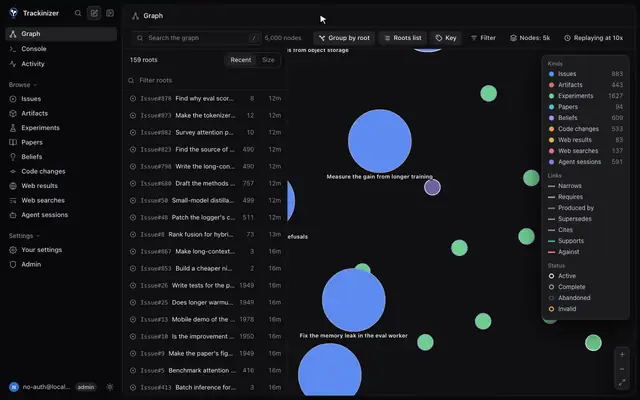640x400 pixels.
Task: Select the large blue Measure the gain node
Action: click(x=380, y=141)
